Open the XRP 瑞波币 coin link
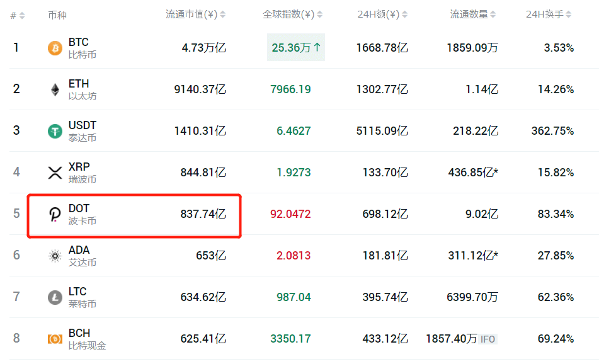 coord(82,173)
